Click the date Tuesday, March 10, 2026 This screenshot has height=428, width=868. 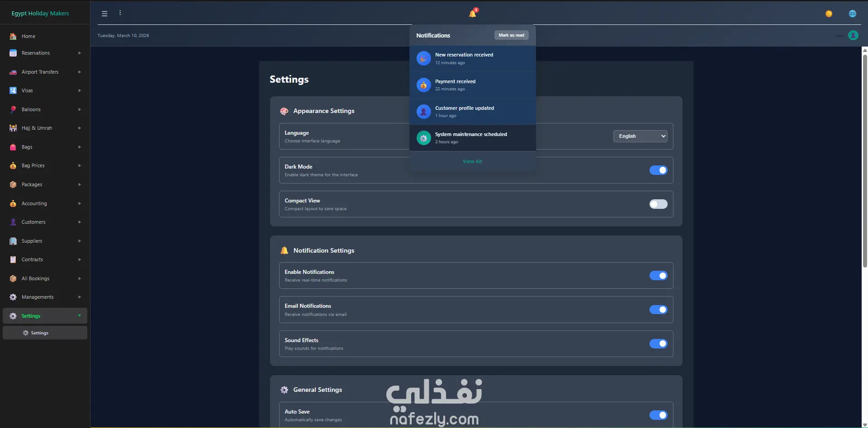[123, 36]
